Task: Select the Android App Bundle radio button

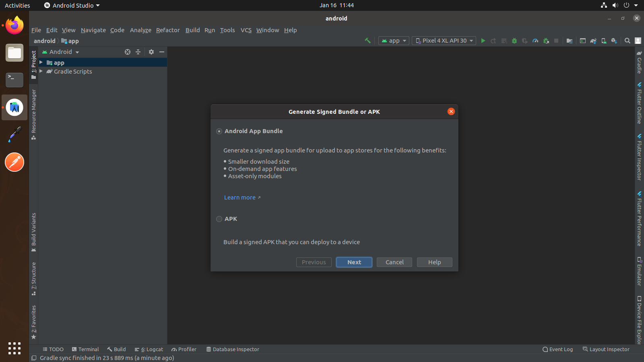Action: tap(219, 132)
